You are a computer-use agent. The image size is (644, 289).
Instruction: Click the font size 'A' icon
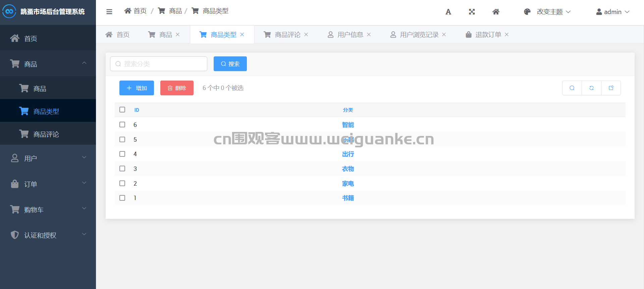448,12
